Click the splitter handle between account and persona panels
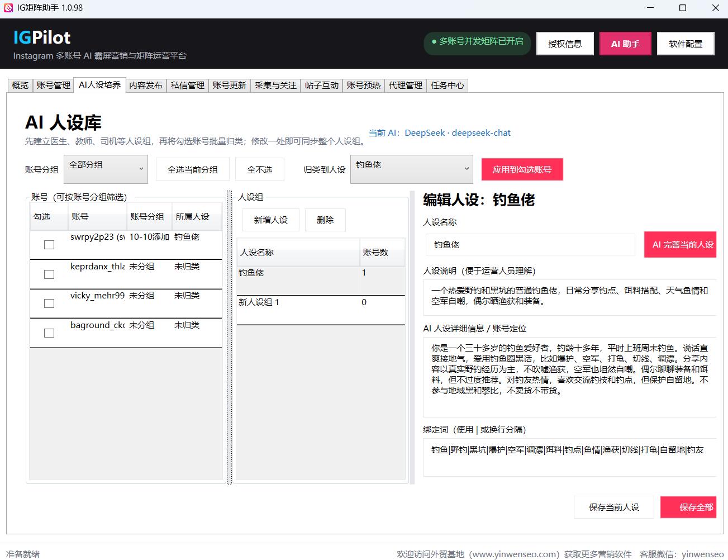The width and height of the screenshot is (728, 560). (229, 337)
